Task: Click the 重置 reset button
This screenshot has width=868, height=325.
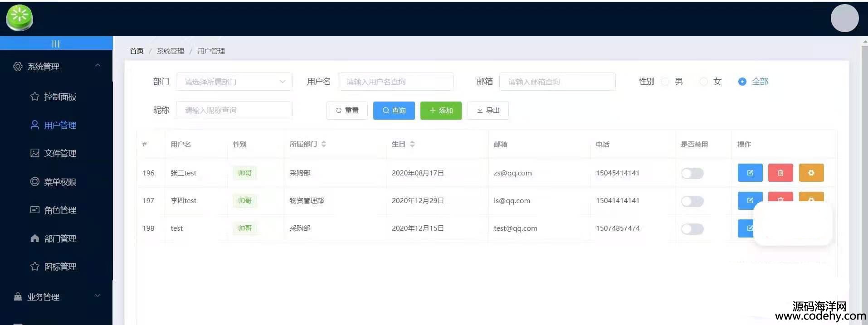Action: tap(347, 111)
